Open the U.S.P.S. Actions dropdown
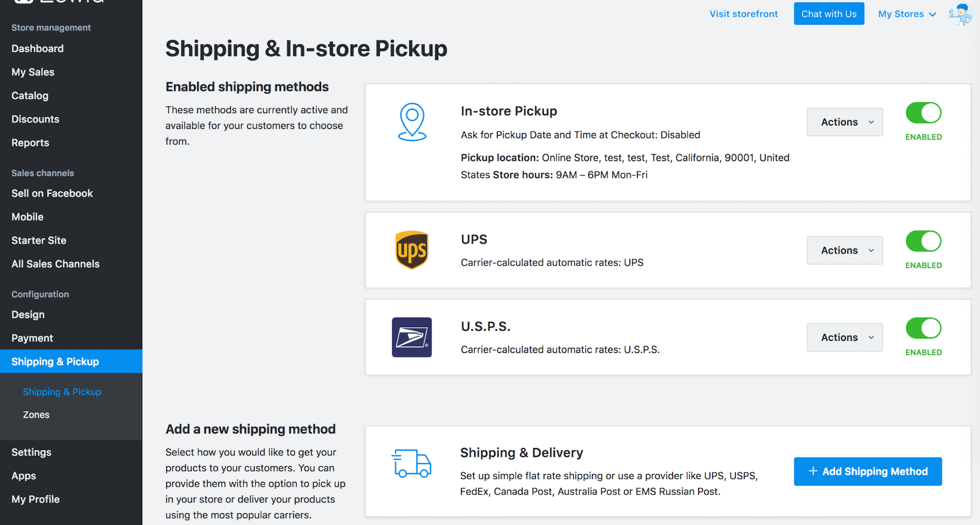The image size is (980, 525). tap(845, 338)
